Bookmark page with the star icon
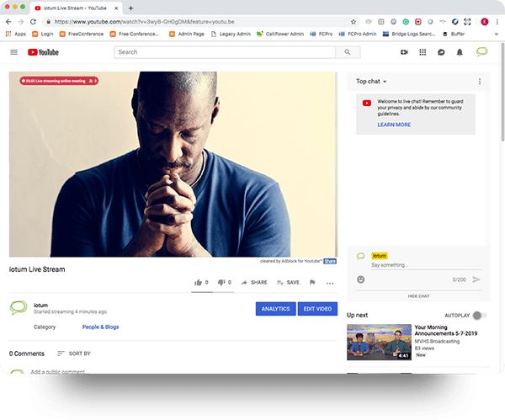 (x=353, y=22)
